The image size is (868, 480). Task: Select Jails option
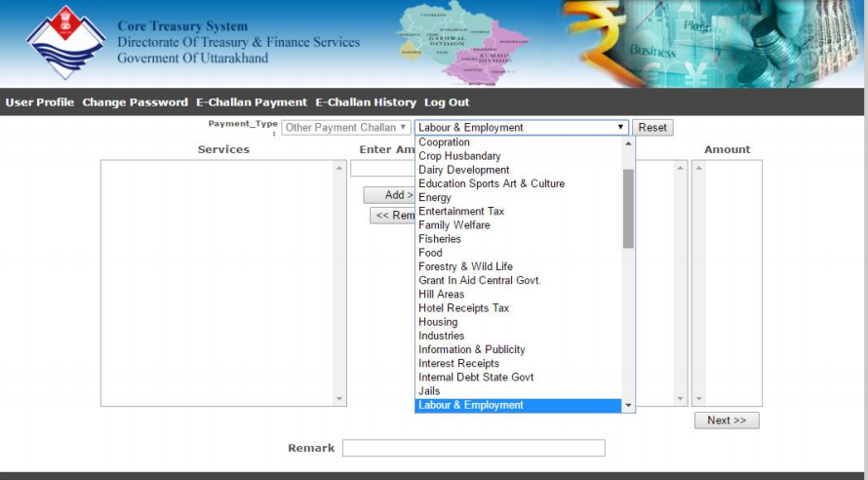click(518, 391)
